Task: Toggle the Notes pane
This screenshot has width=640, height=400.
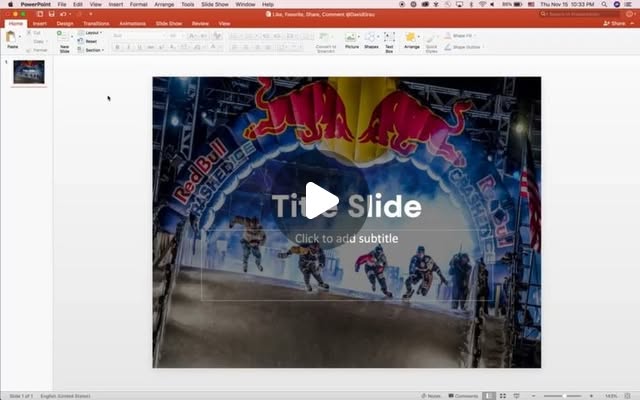Action: coord(431,396)
